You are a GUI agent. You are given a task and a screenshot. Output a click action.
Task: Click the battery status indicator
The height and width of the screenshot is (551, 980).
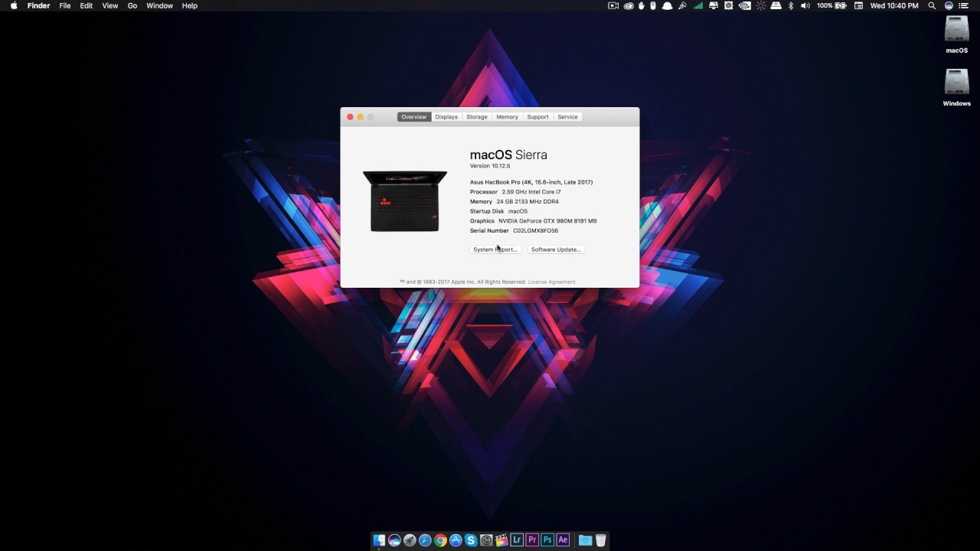click(831, 5)
